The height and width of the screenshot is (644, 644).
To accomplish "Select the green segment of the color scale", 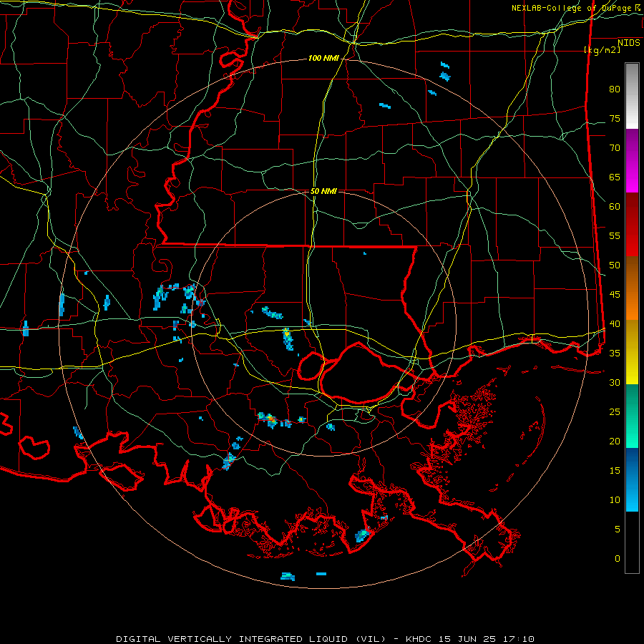I will [632, 416].
